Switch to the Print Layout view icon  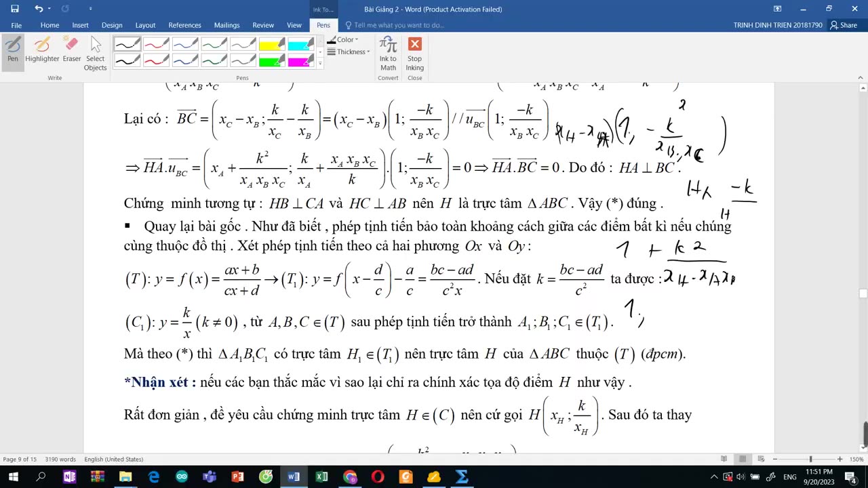coord(743,459)
